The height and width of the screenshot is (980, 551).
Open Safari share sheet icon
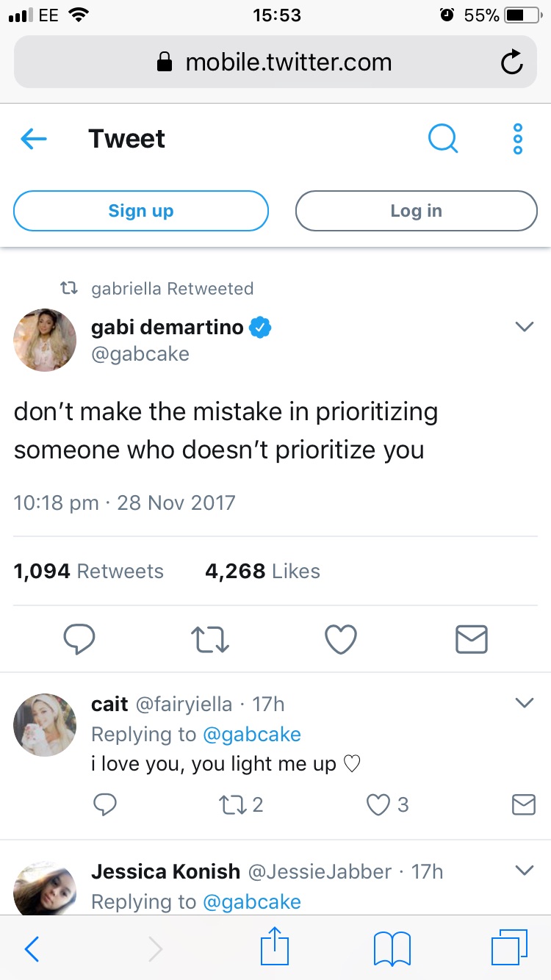275,948
